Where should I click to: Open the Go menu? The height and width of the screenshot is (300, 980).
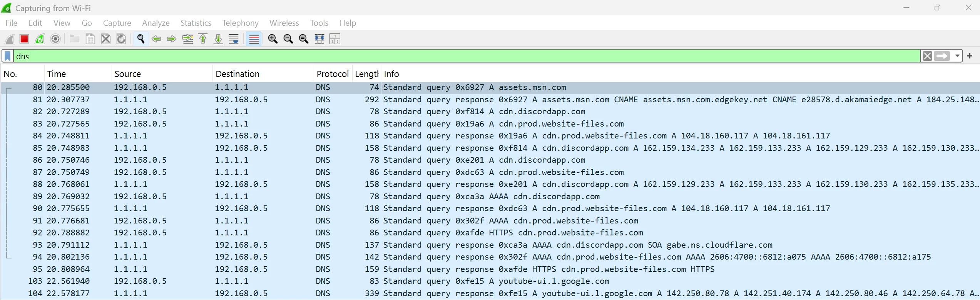click(x=87, y=23)
